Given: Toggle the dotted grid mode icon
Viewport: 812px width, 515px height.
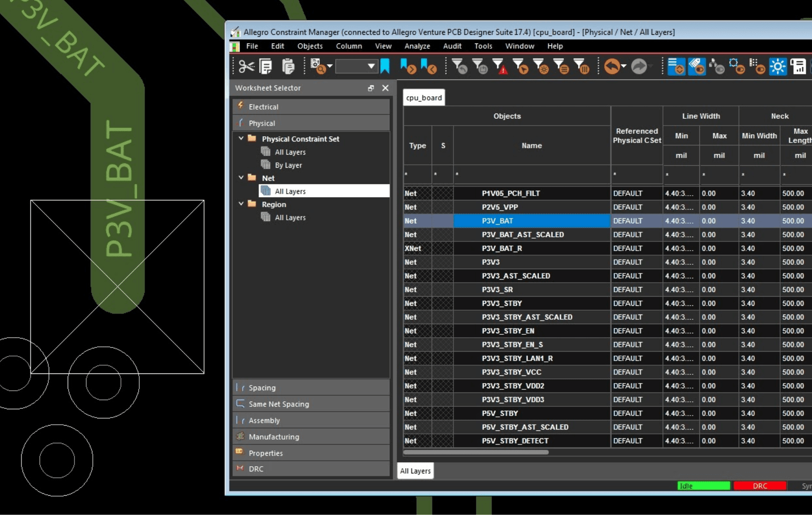Looking at the screenshot, I should [x=757, y=66].
